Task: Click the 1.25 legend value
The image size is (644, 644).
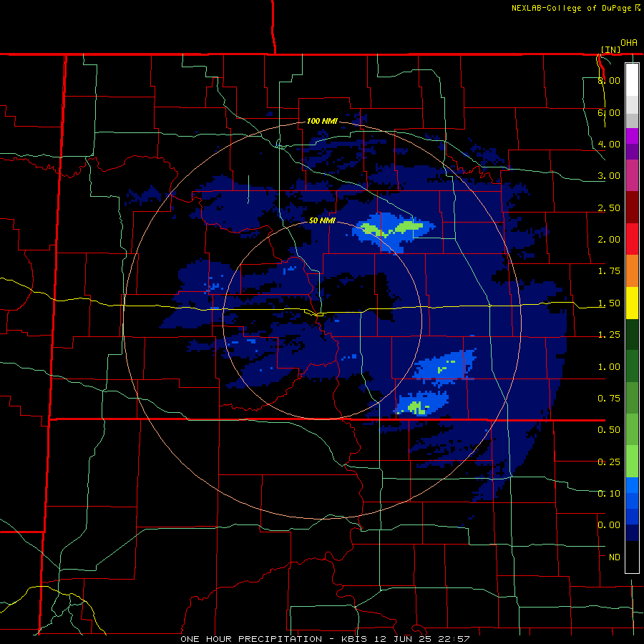Action: click(609, 335)
